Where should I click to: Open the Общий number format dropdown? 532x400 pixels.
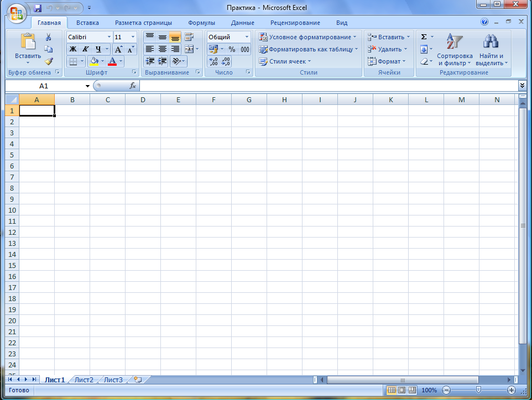[x=247, y=37]
